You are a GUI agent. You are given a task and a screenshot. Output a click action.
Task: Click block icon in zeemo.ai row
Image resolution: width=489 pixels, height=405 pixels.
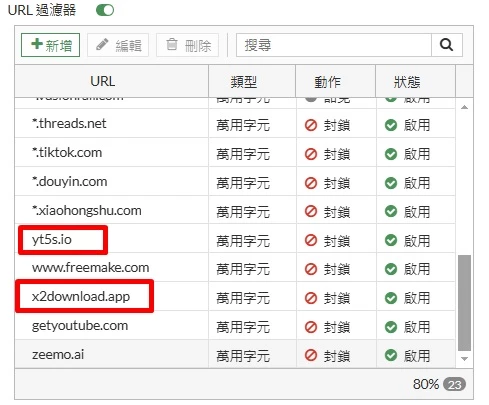pyautogui.click(x=311, y=355)
